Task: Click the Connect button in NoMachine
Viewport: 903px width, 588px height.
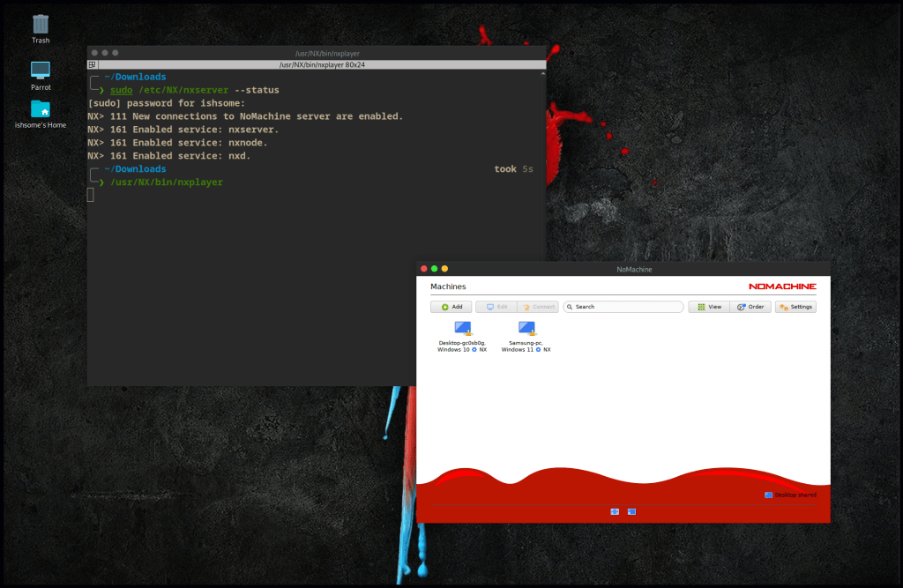Action: 538,307
